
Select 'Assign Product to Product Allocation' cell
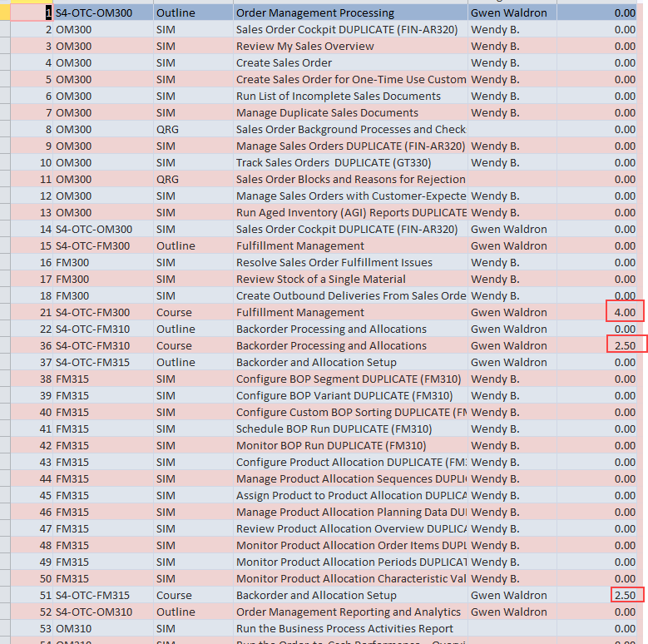tap(350, 496)
